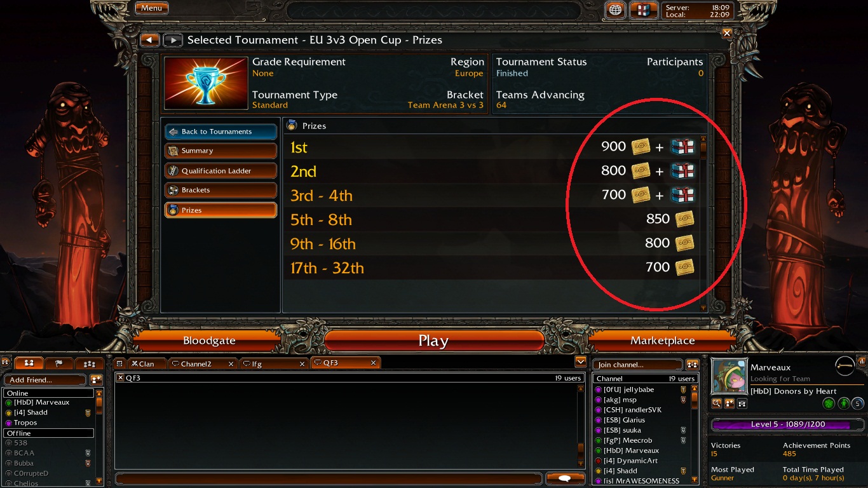Click the big Play button
This screenshot has width=868, height=488.
(x=433, y=341)
